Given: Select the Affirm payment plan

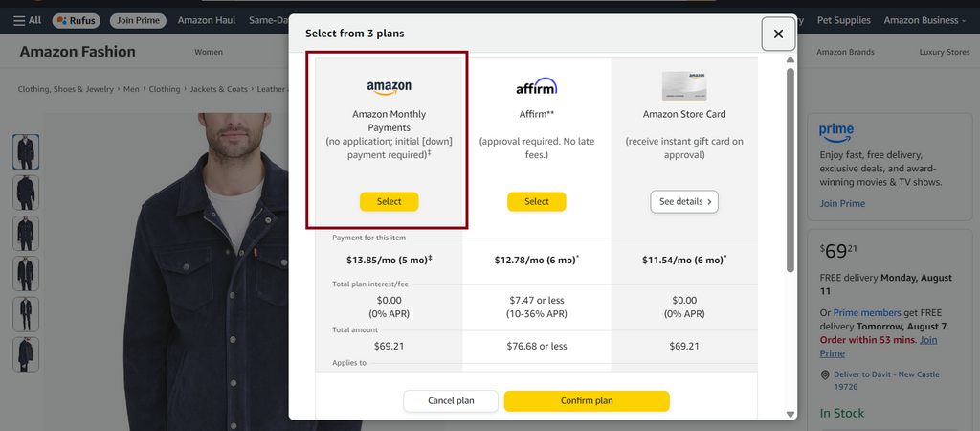Looking at the screenshot, I should click(536, 201).
